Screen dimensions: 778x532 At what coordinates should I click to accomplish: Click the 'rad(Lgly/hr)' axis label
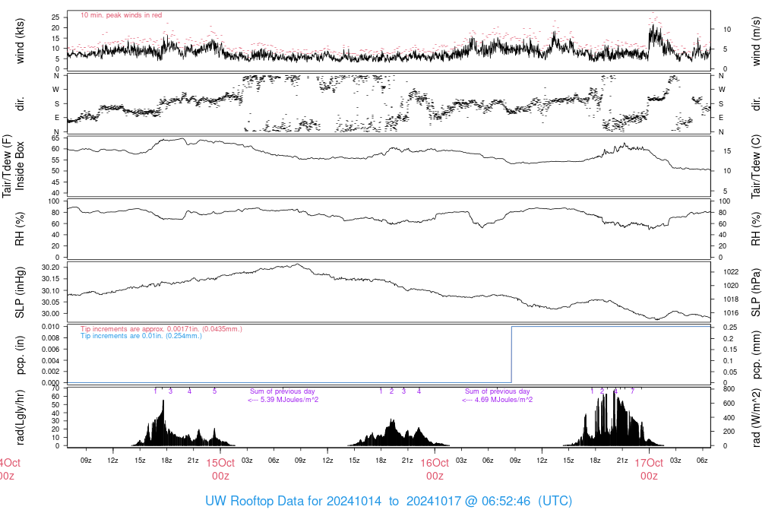pos(19,417)
